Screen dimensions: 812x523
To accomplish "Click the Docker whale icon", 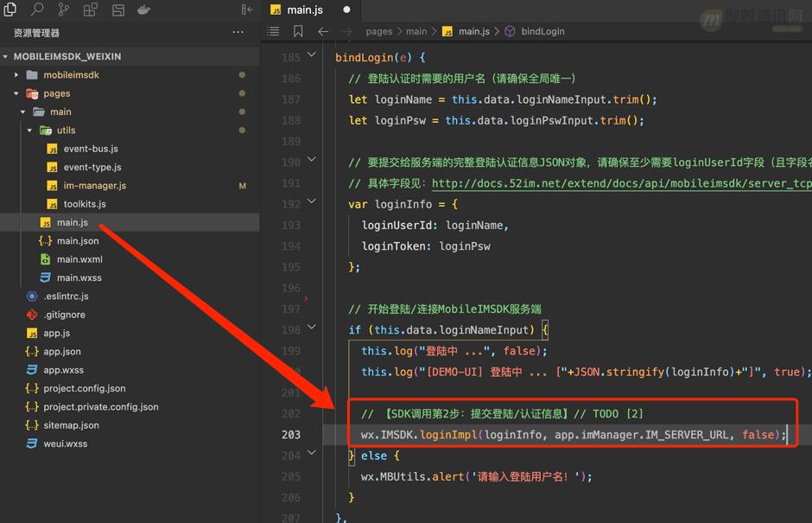I will [x=144, y=10].
